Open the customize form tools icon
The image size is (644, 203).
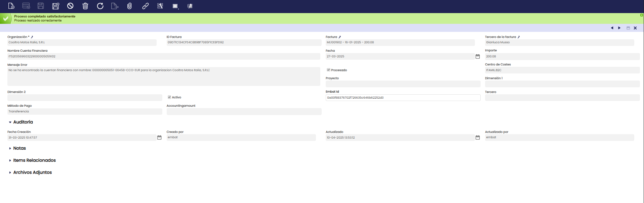(x=160, y=6)
